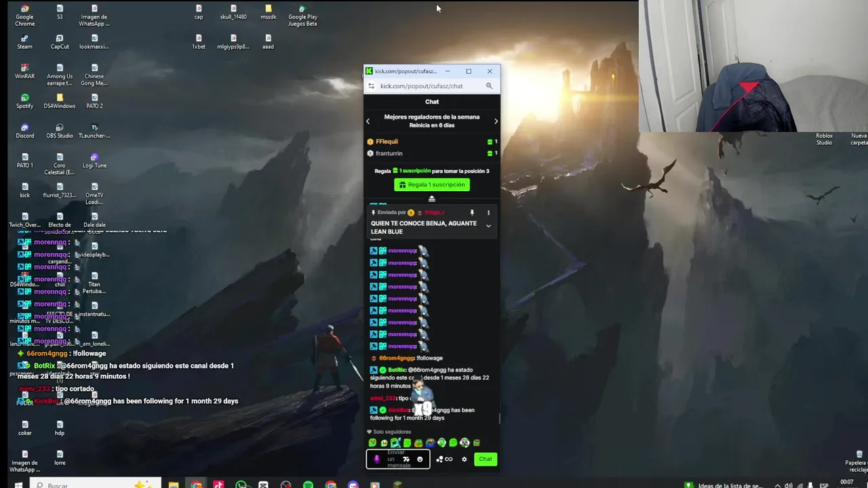Click the 'Enviar un mensaje' chat input

398,459
